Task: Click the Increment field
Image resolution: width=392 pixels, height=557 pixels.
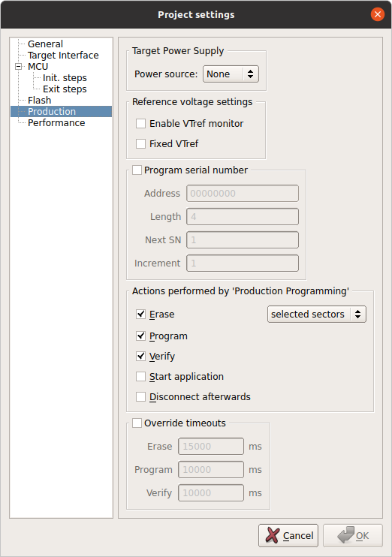Action: click(x=243, y=263)
